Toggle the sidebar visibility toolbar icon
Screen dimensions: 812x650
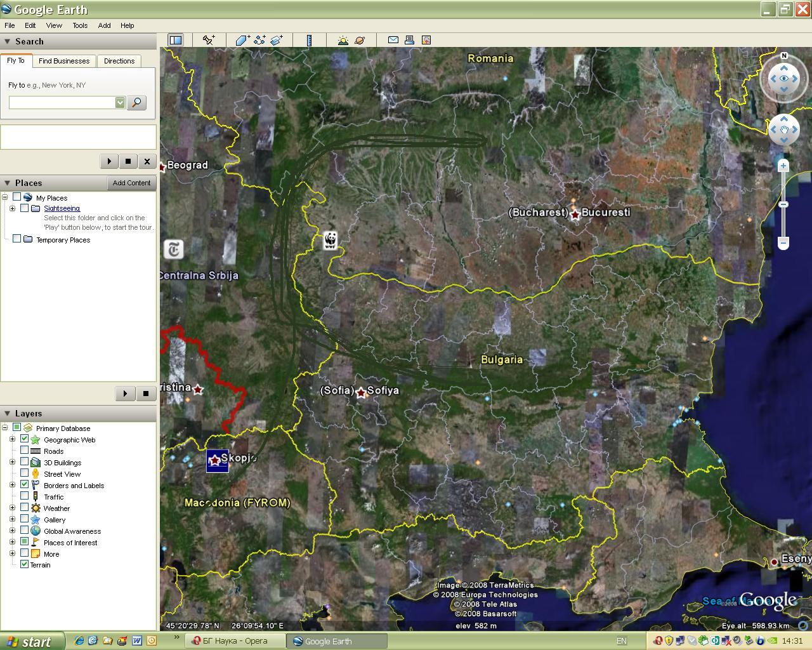175,40
